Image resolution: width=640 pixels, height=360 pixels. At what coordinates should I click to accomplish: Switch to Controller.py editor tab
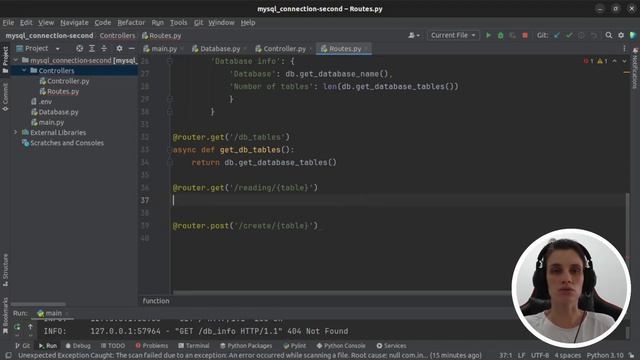click(x=284, y=49)
